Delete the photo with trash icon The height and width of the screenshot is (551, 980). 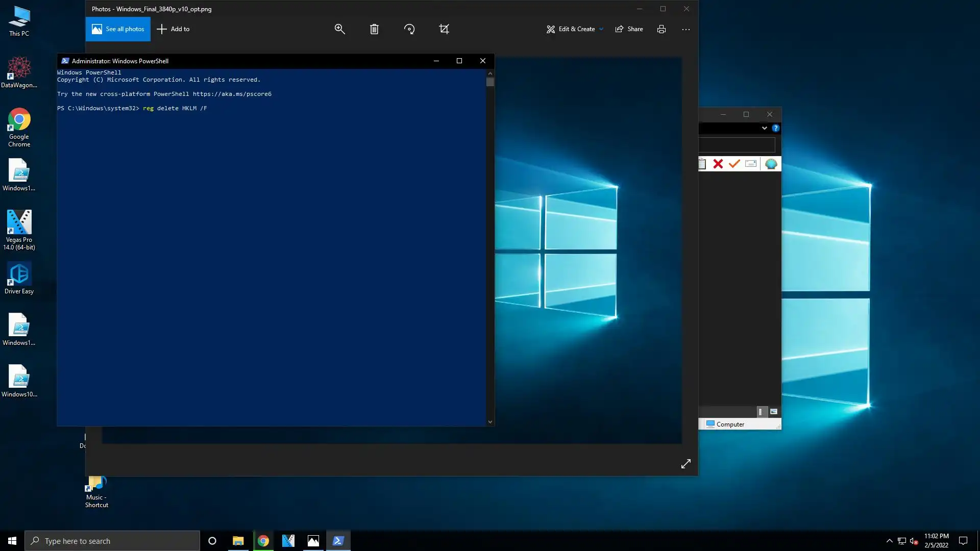click(374, 29)
